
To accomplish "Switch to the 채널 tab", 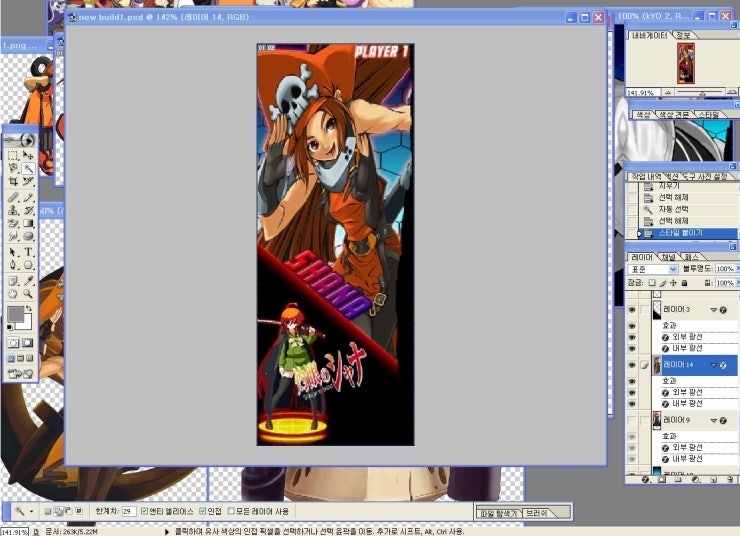I will tap(668, 257).
